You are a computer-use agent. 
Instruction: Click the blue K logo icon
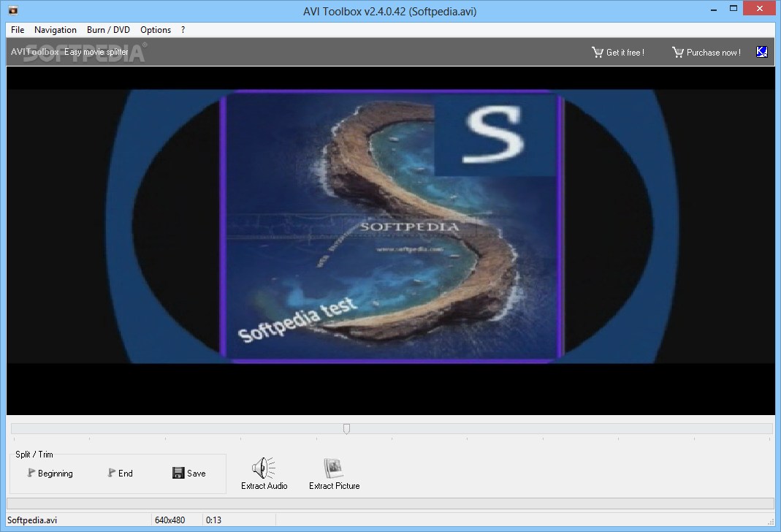(x=761, y=52)
